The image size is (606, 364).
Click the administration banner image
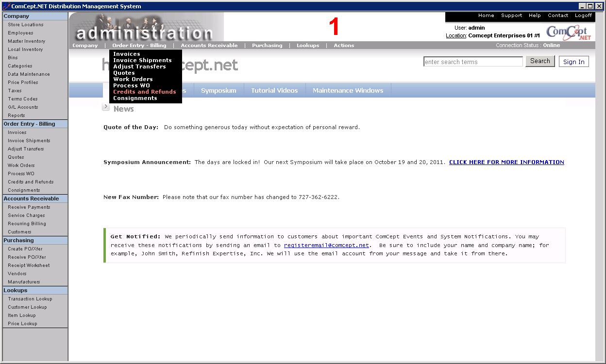146,27
